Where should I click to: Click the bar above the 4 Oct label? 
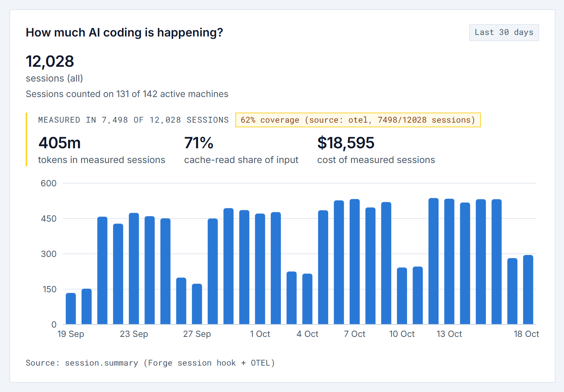coord(307,299)
